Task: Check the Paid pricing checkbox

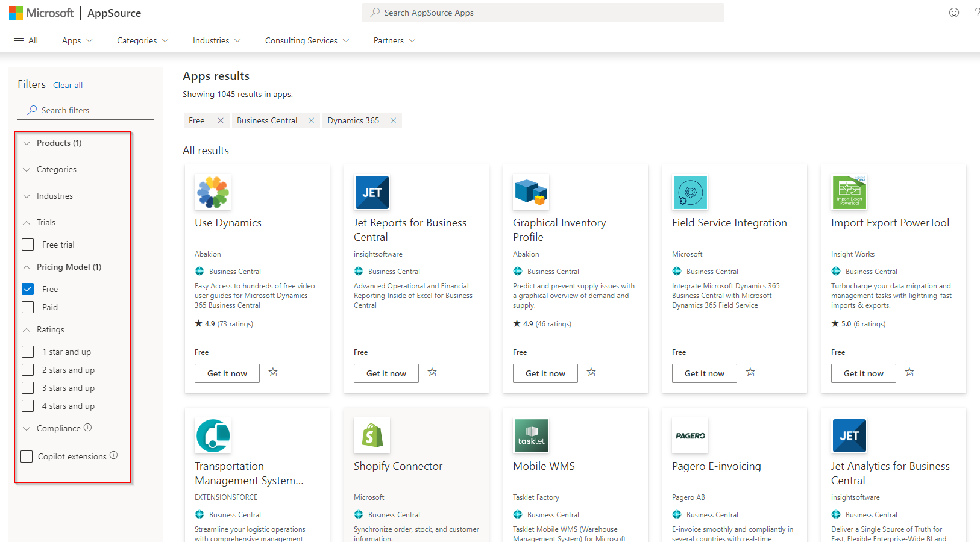Action: point(28,307)
